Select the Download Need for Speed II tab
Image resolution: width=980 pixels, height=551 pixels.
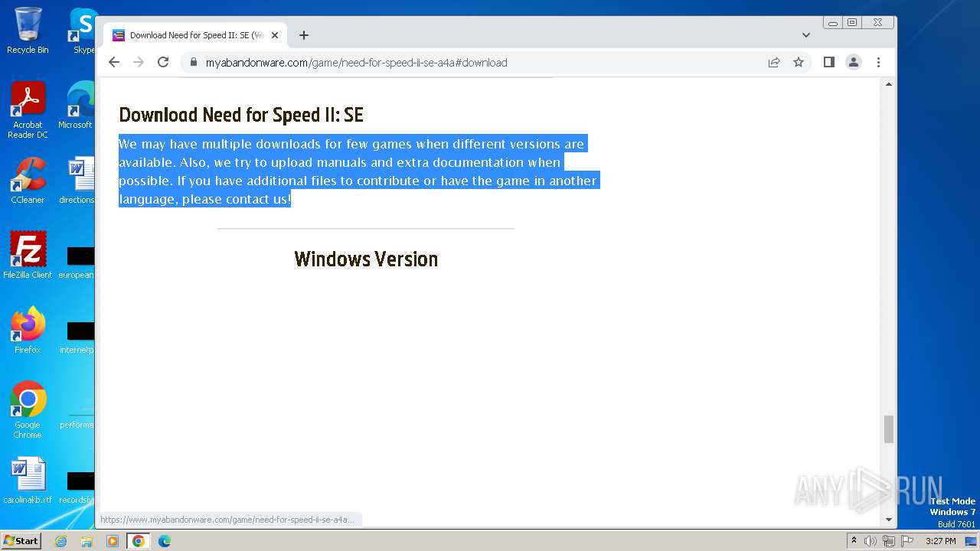[x=195, y=35]
